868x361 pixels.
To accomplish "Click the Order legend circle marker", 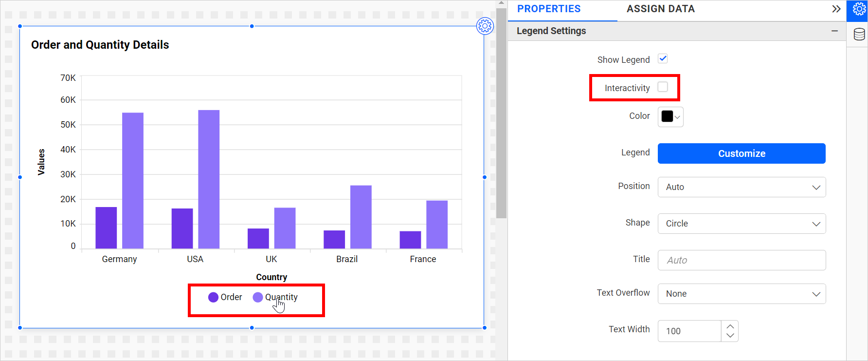I will (x=213, y=297).
